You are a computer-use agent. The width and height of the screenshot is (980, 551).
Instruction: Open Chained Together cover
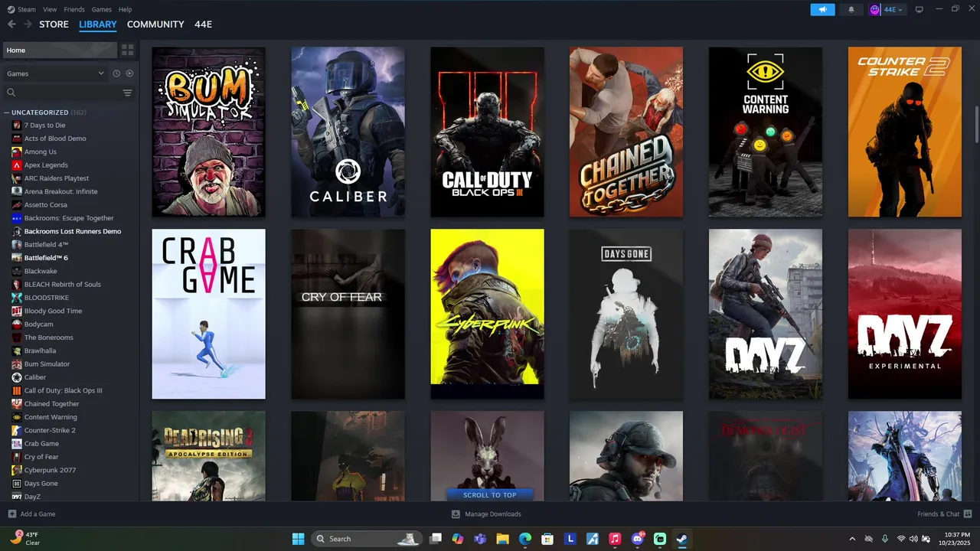tap(626, 132)
